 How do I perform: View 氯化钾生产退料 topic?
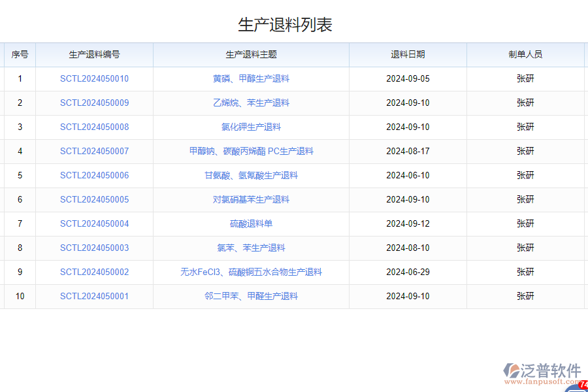[x=252, y=127]
